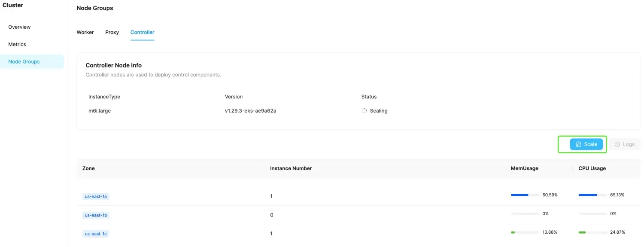
Task: Click the us-east-1c zone tag
Action: [96, 234]
